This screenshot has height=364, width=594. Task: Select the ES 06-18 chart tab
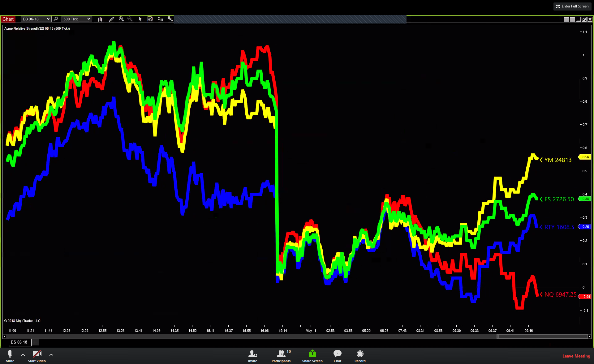[x=19, y=342]
